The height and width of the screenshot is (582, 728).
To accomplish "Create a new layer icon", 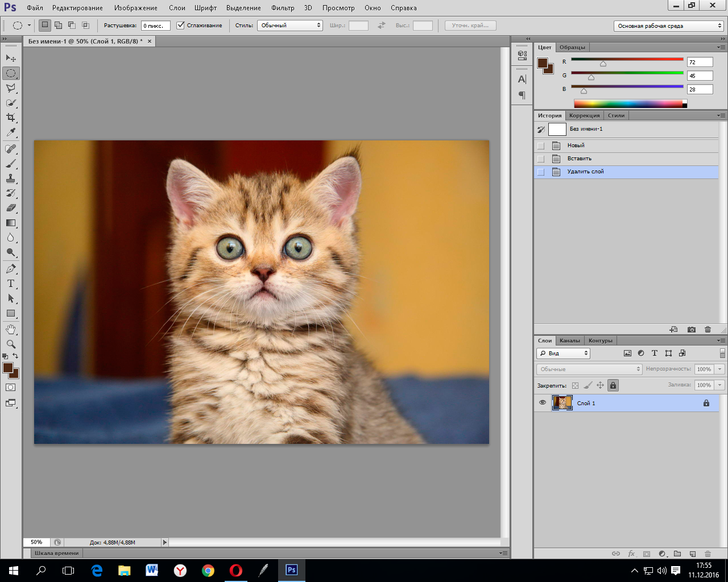I will click(692, 554).
